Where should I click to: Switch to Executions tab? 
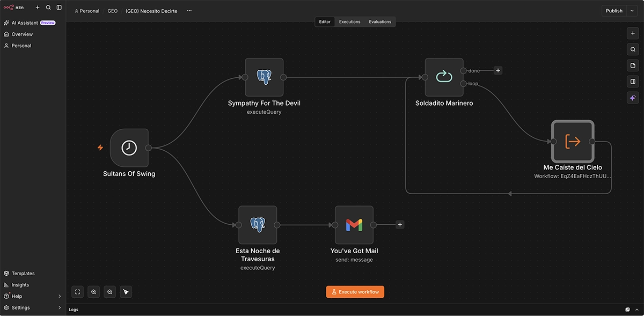click(349, 21)
